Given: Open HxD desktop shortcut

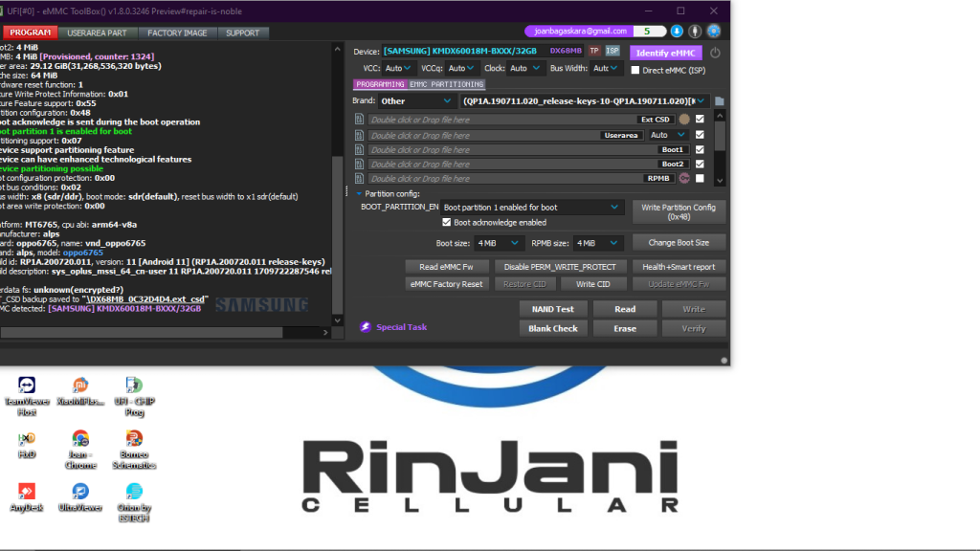Looking at the screenshot, I should [27, 444].
